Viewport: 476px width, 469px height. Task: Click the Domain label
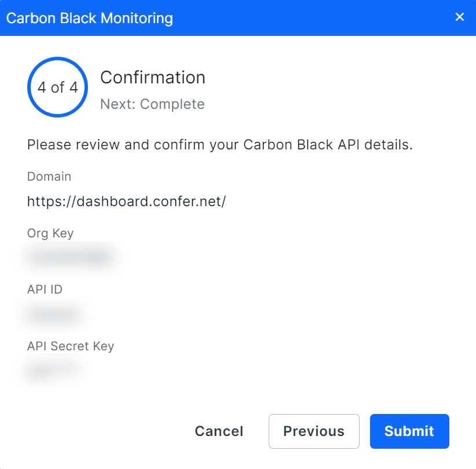[49, 177]
